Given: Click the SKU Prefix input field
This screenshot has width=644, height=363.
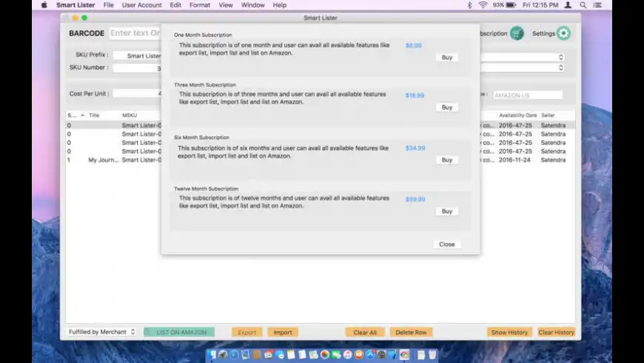Looking at the screenshot, I should (137, 56).
